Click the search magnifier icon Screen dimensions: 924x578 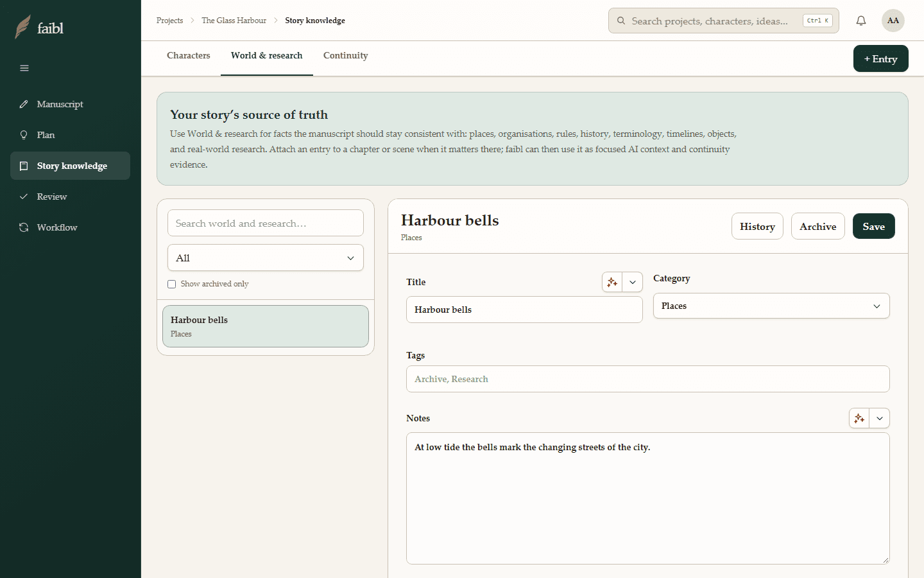point(621,21)
